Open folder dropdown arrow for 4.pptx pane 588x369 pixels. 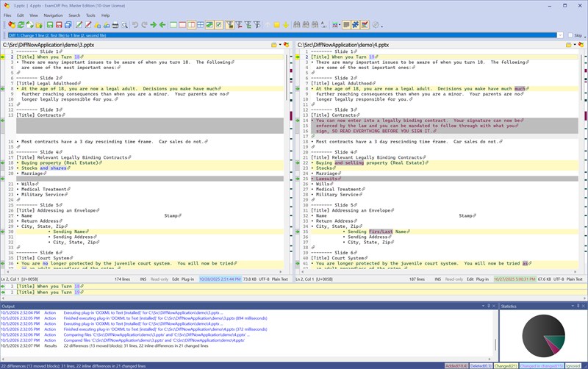tap(575, 45)
